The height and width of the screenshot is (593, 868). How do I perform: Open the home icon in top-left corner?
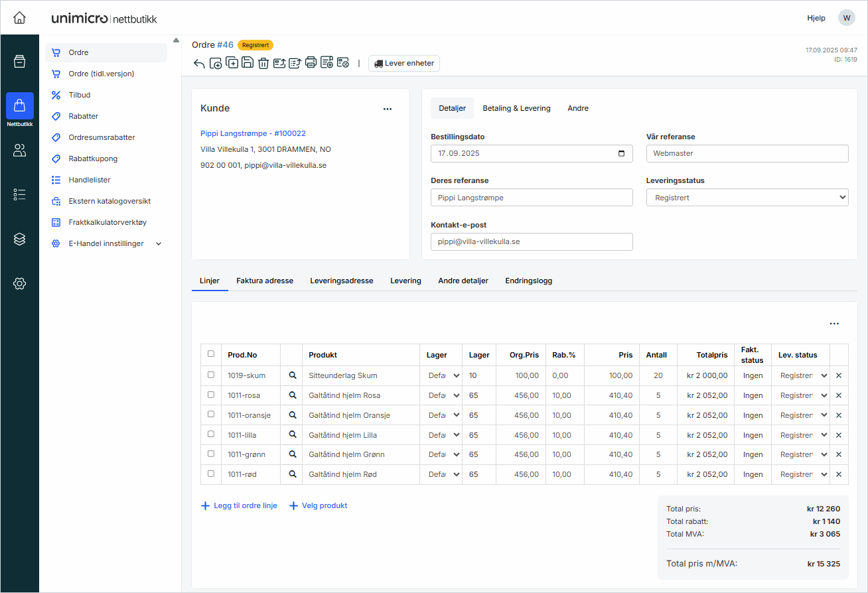(20, 18)
